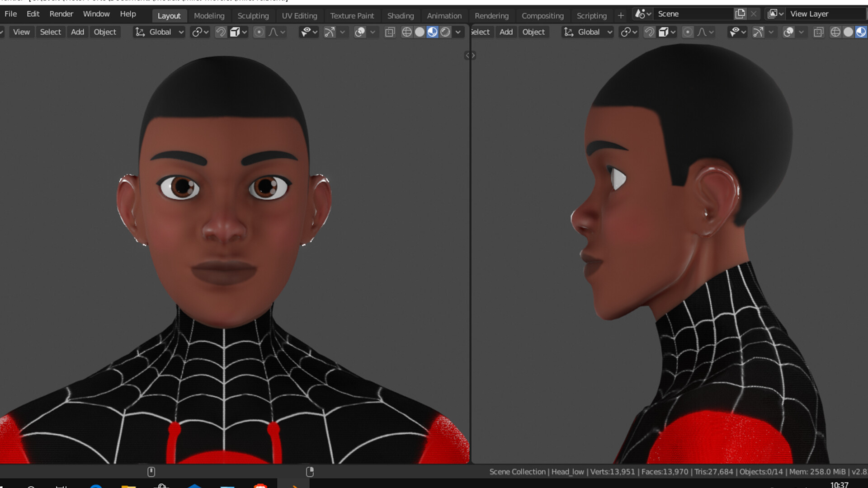Enable Rendered viewport shading

tap(445, 32)
